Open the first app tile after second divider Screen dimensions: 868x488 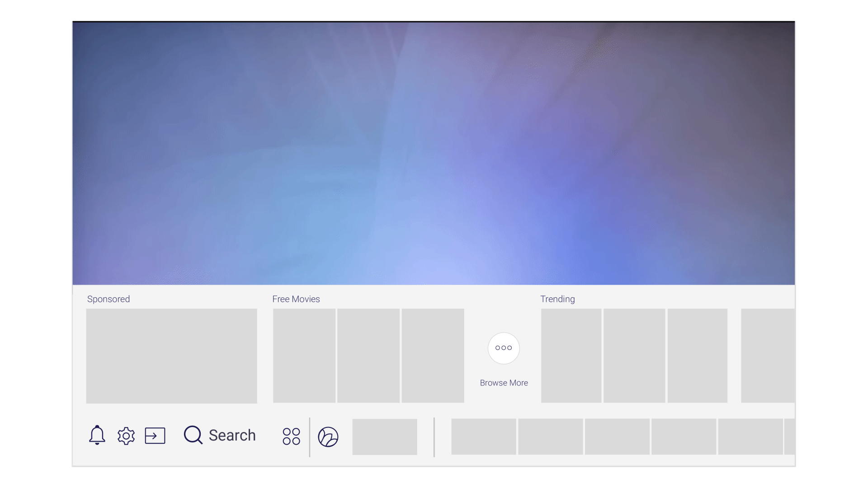coord(484,436)
